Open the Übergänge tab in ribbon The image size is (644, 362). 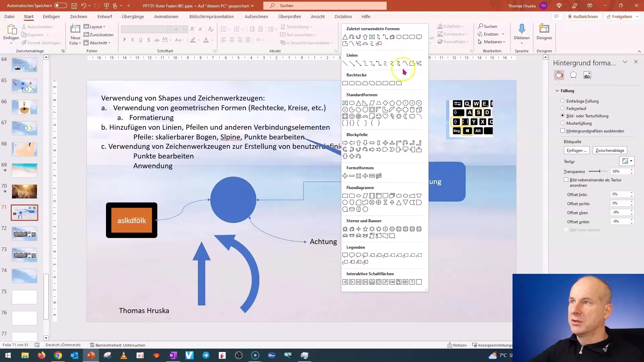click(x=133, y=16)
